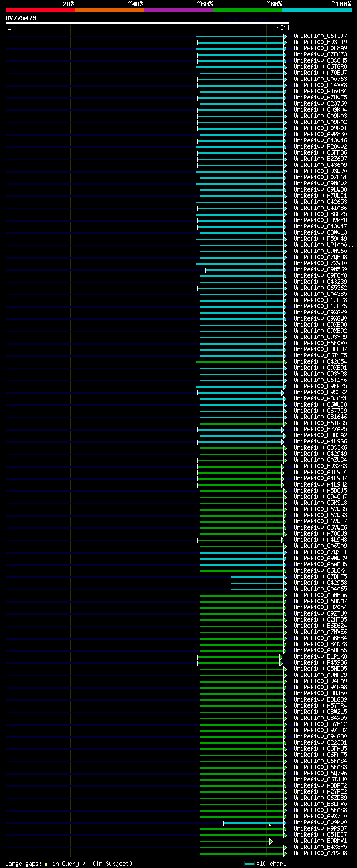The image size is (357, 868).
Task: Click the =100char. scale legend
Action: [266, 864]
